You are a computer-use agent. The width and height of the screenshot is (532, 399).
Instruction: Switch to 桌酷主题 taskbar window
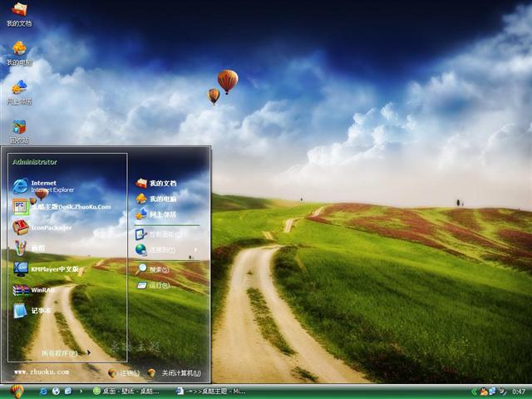click(210, 392)
